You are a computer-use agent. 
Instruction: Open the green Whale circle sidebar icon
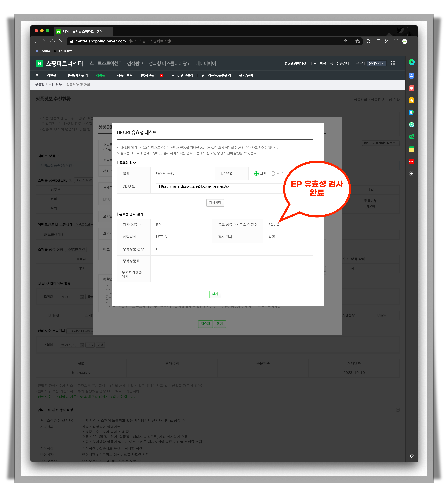pos(412,62)
